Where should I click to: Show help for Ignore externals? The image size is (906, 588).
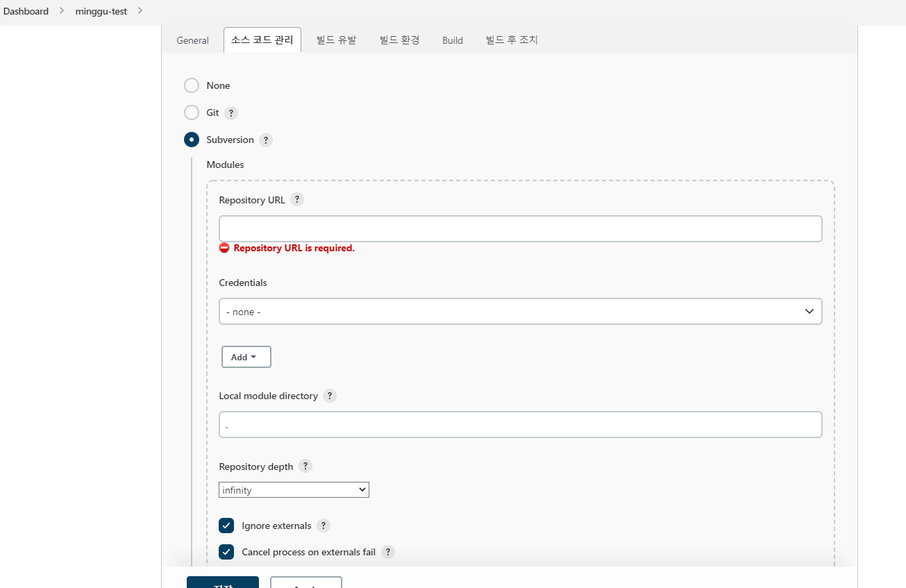click(324, 526)
